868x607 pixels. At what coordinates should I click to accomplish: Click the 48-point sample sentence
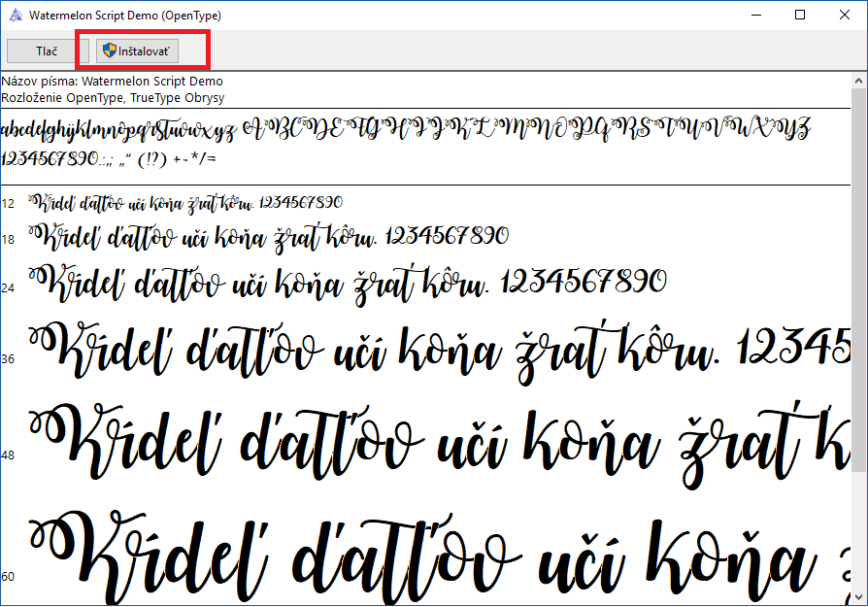[x=440, y=443]
